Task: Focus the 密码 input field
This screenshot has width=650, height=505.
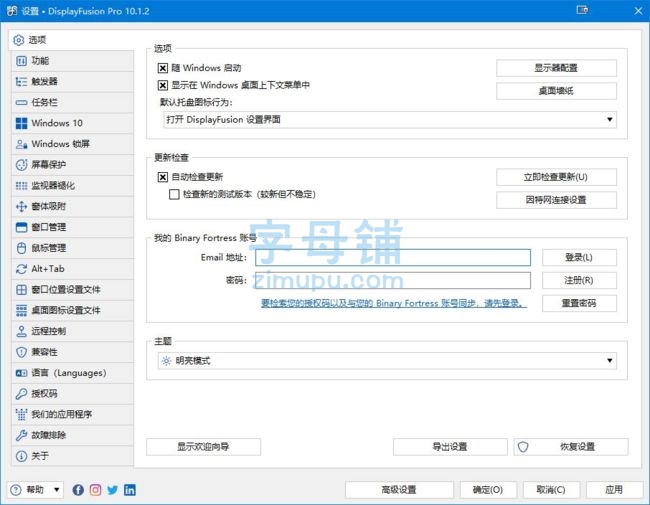Action: pos(393,280)
